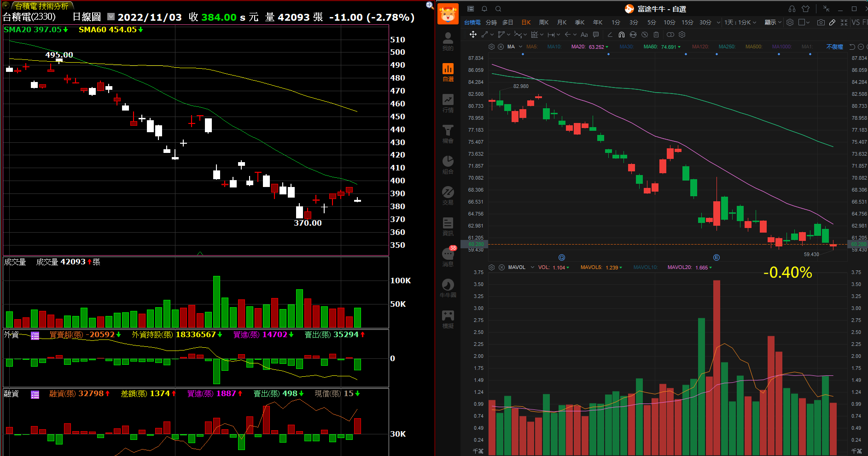Toggle the MA10 line visibility
868x456 pixels.
[x=554, y=47]
